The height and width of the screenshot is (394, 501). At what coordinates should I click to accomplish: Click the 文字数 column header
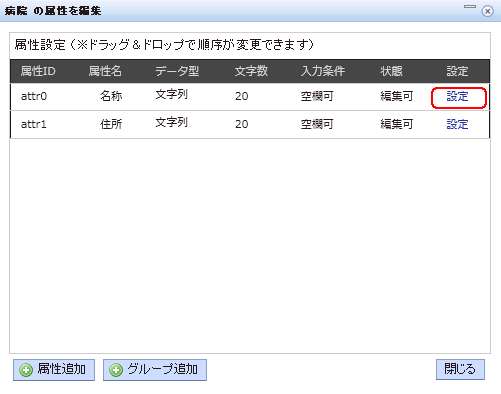[251, 71]
